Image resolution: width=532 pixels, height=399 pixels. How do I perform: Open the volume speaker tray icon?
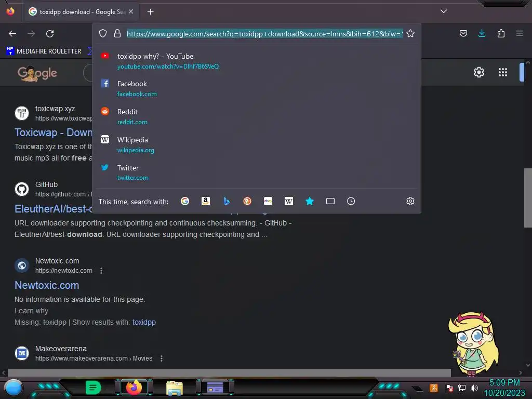pyautogui.click(x=474, y=388)
